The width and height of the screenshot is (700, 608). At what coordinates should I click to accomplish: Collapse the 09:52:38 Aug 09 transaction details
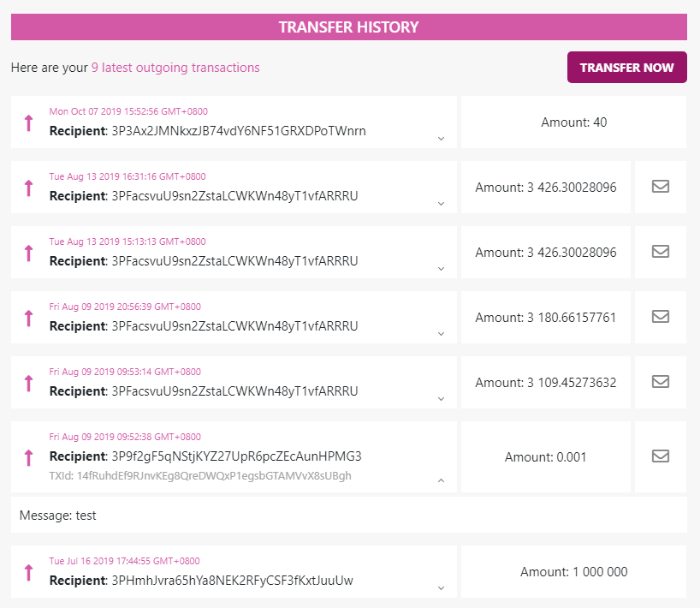[441, 481]
